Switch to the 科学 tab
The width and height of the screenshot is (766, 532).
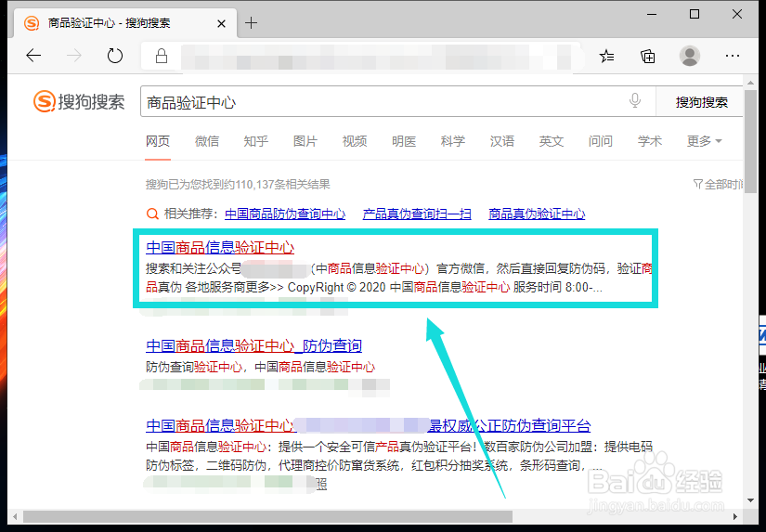pos(453,141)
